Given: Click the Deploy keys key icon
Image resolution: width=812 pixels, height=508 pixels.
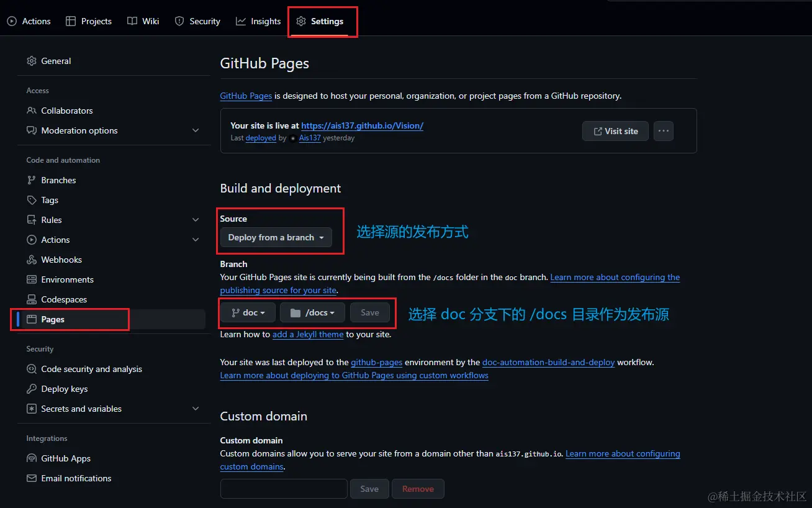Looking at the screenshot, I should point(32,389).
